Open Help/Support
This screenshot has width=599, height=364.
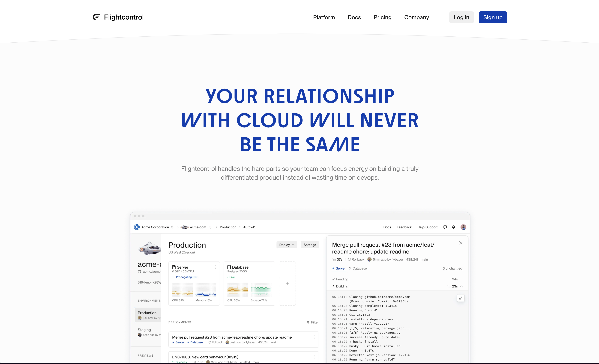(x=427, y=227)
